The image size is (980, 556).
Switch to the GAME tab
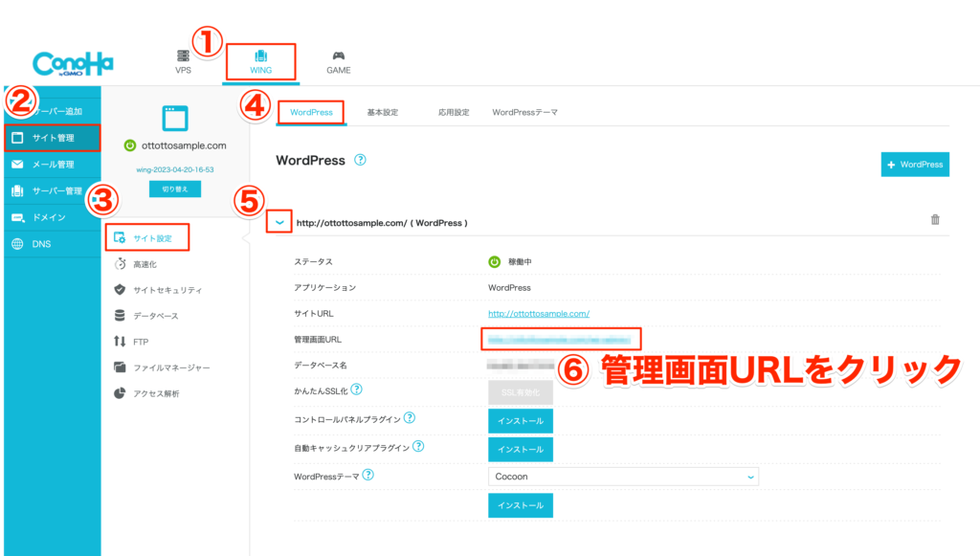coord(338,62)
